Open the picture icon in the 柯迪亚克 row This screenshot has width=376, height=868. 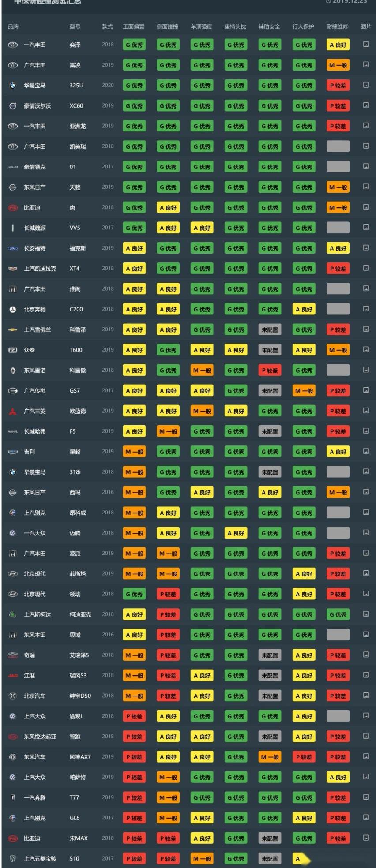coord(366,614)
